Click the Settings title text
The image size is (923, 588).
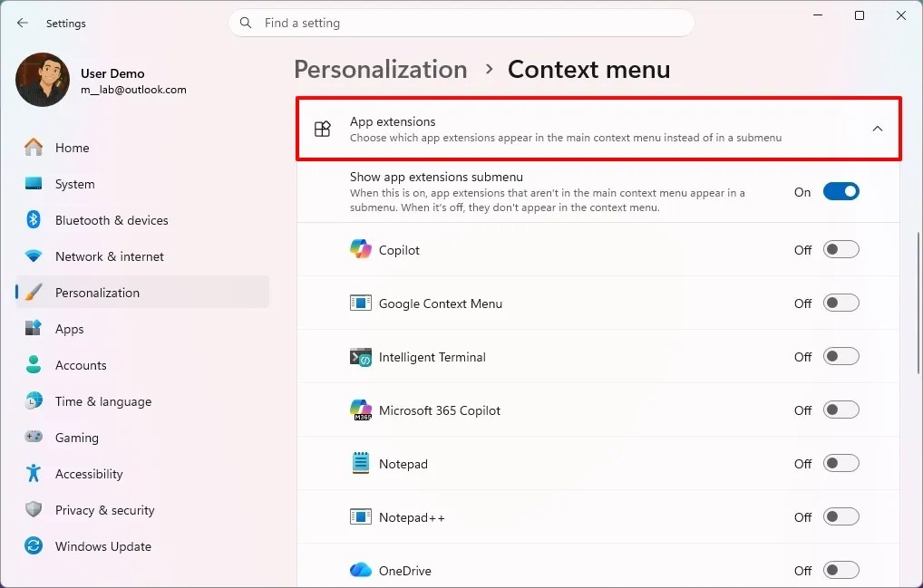tap(66, 24)
